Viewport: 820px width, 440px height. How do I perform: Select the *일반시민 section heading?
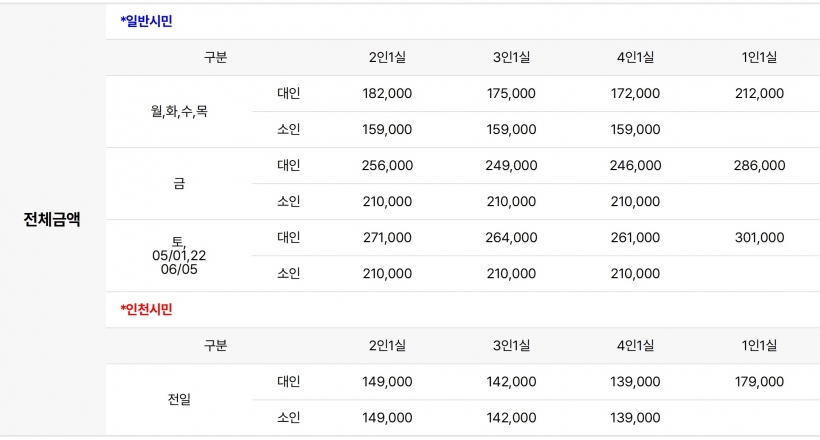tap(146, 21)
